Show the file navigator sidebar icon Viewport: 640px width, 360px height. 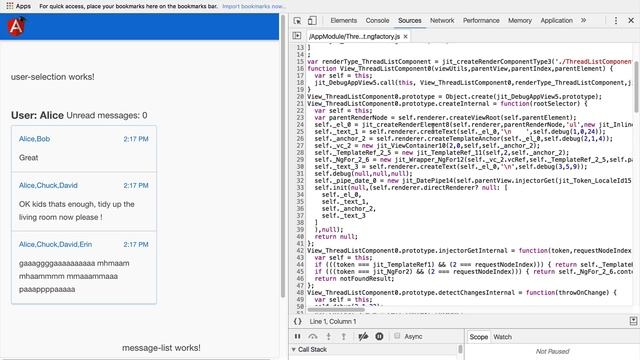297,36
